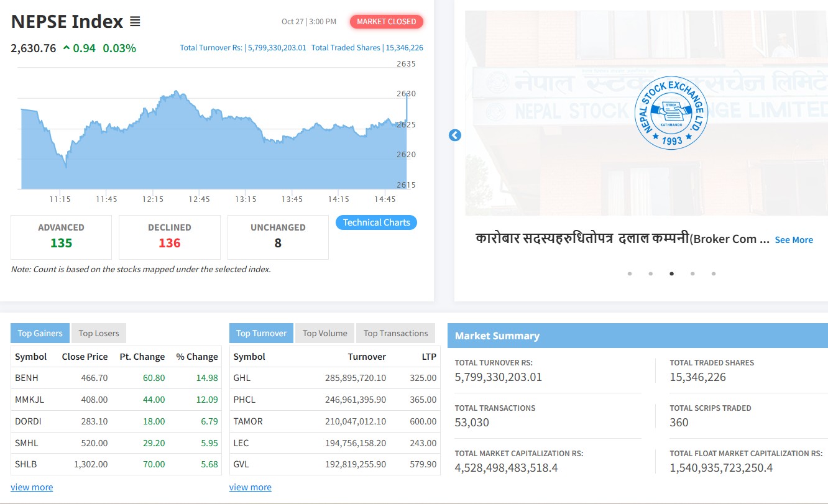The image size is (828, 504).
Task: Switch to Top Gainers tab
Action: click(40, 333)
